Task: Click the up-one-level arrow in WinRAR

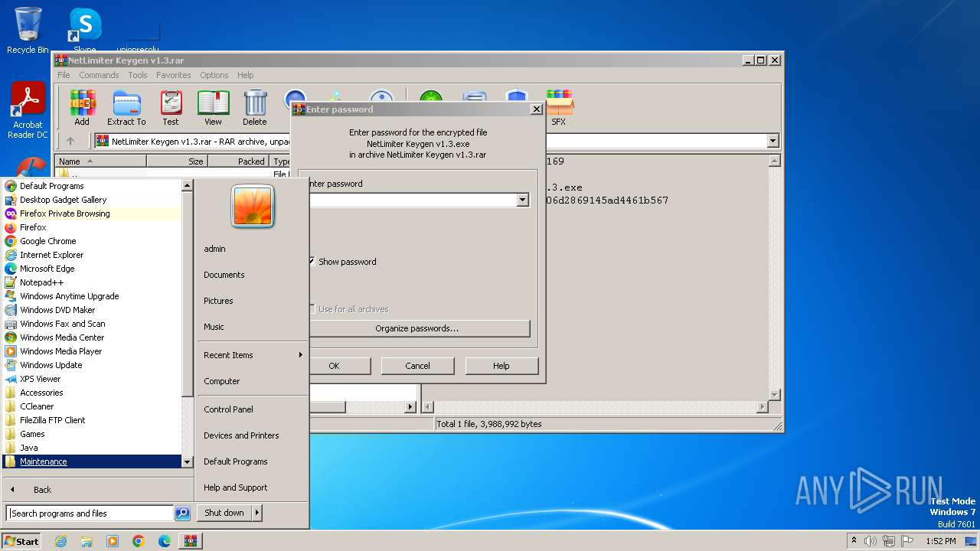Action: [x=70, y=141]
